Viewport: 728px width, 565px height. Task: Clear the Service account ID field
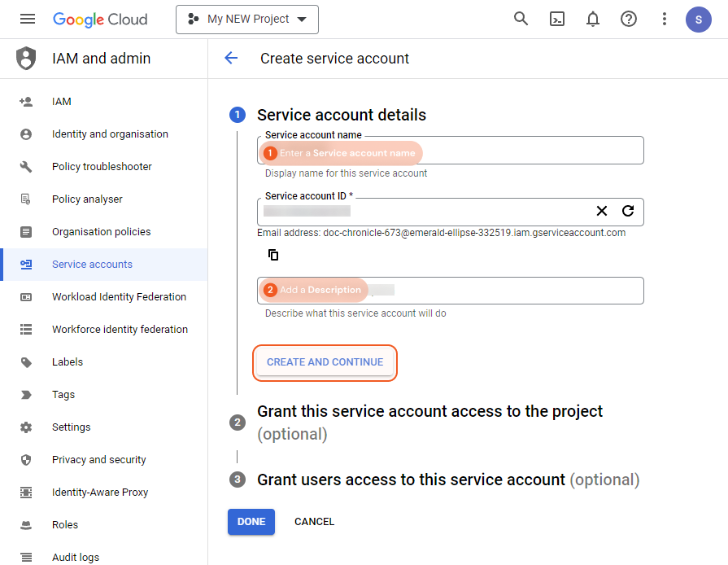[x=602, y=211]
